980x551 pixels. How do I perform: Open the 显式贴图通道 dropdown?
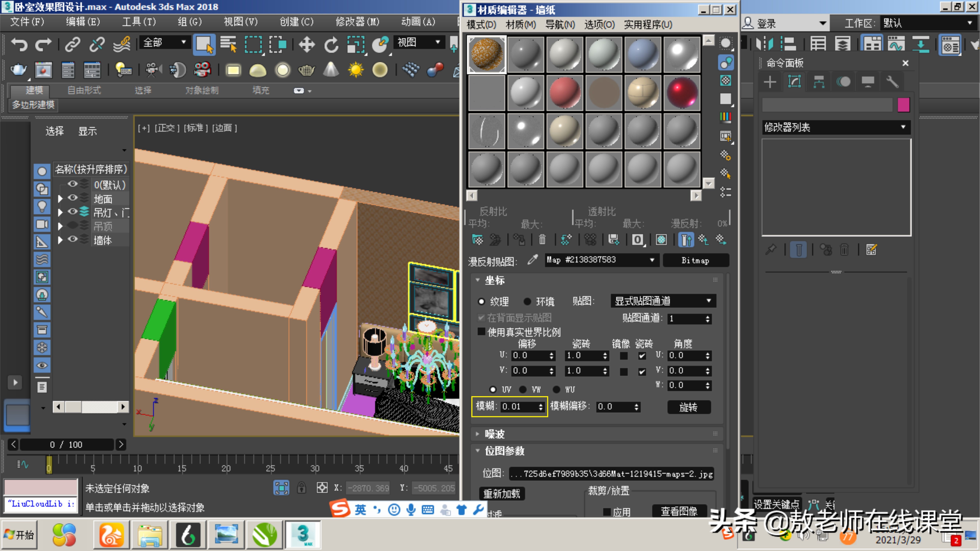pyautogui.click(x=663, y=301)
